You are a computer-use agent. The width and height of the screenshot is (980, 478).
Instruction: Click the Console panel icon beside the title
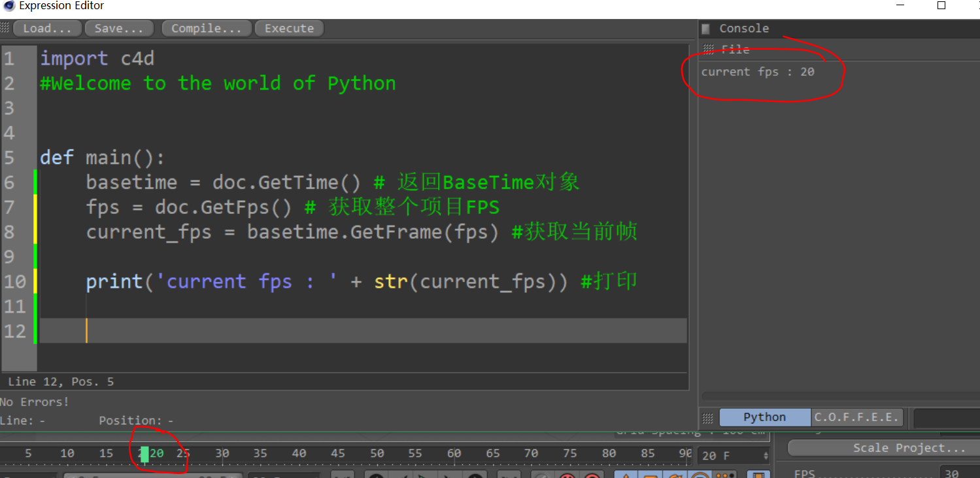[x=707, y=28]
